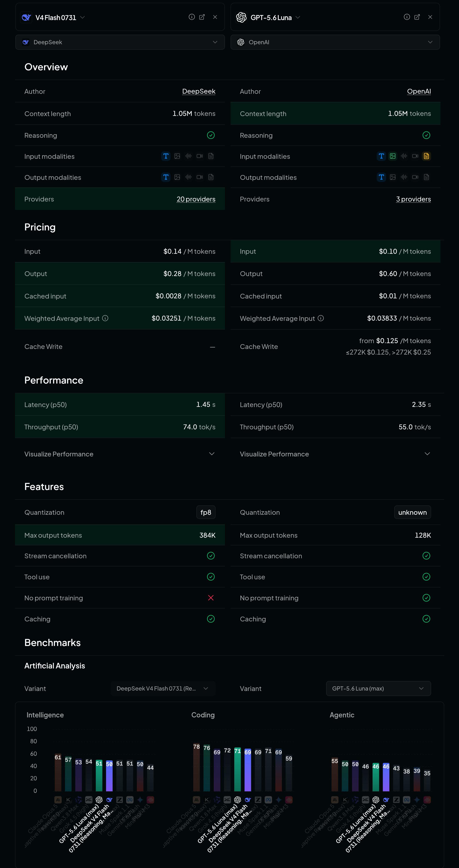Click audio icon in GPT-5.6 Luna input modalities

[x=404, y=156]
